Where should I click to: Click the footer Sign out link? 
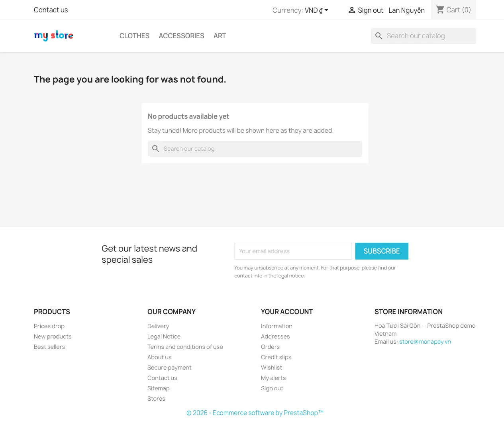coord(272,388)
